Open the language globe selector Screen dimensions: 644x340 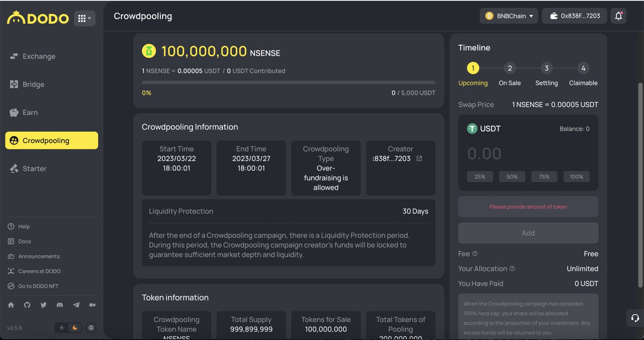click(91, 328)
